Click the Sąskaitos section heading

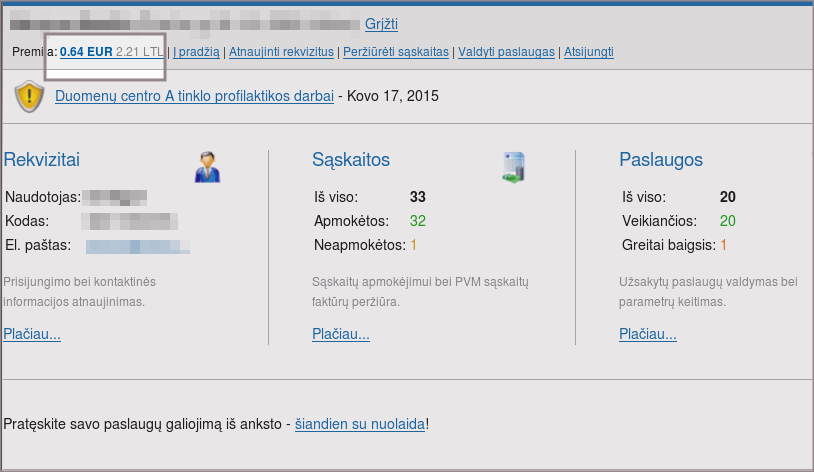350,160
